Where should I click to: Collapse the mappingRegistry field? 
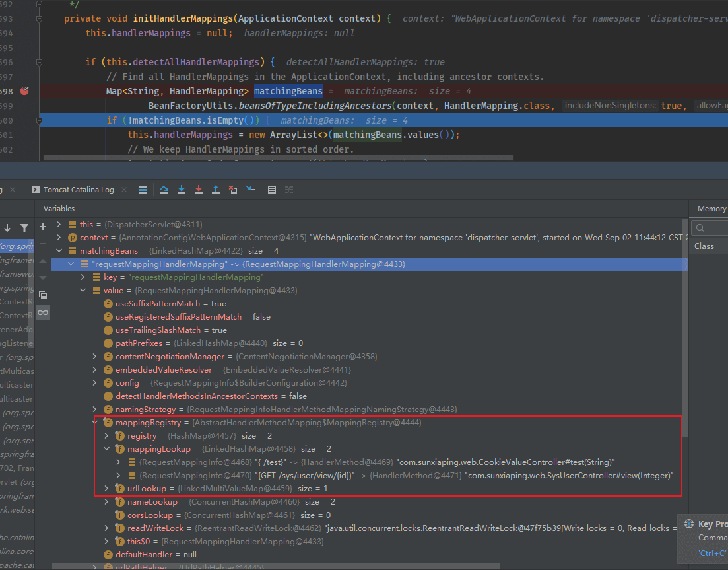pyautogui.click(x=96, y=423)
